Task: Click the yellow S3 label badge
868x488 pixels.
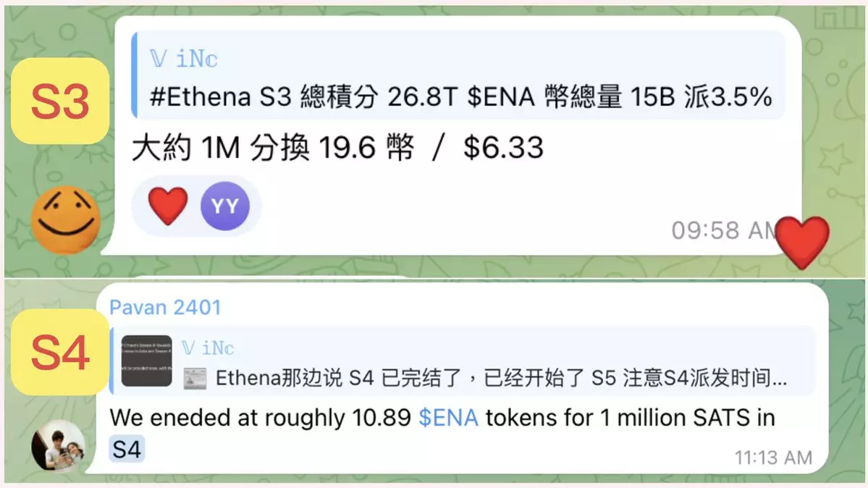Action: 60,101
